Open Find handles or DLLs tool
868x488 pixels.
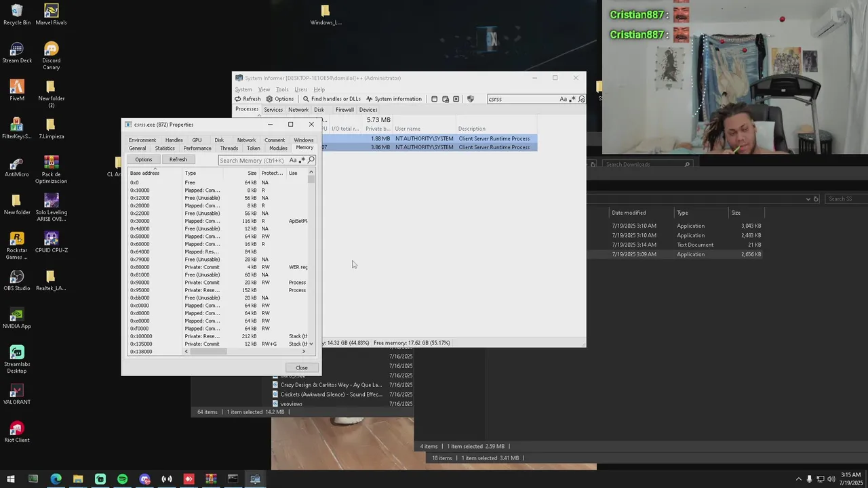pos(332,99)
